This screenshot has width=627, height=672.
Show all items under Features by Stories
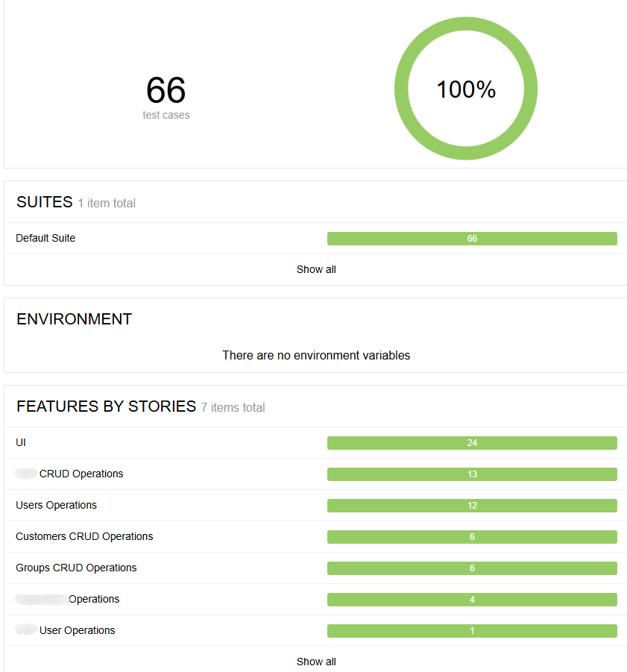point(316,662)
